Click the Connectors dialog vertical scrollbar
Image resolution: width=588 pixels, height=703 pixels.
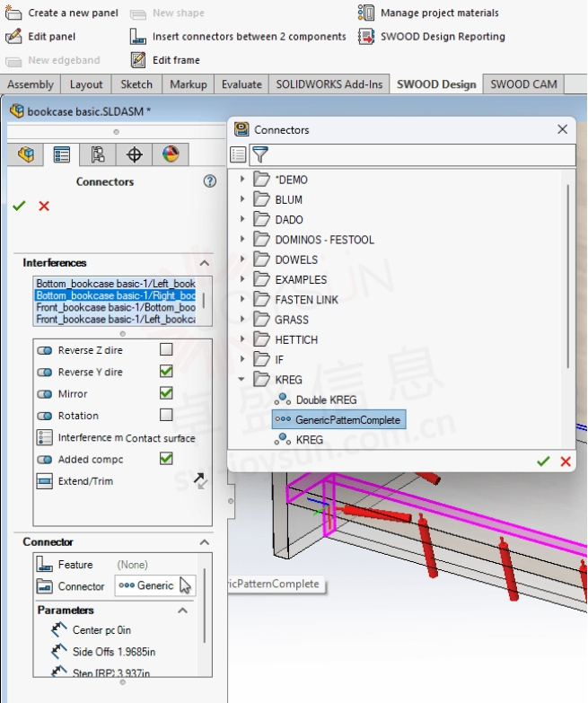coord(568,276)
